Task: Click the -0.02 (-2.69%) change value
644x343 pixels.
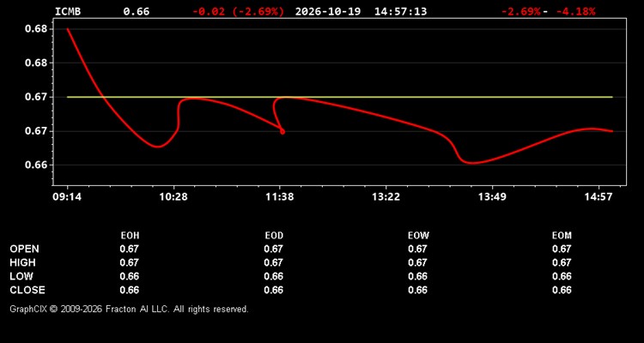Action: coord(238,11)
